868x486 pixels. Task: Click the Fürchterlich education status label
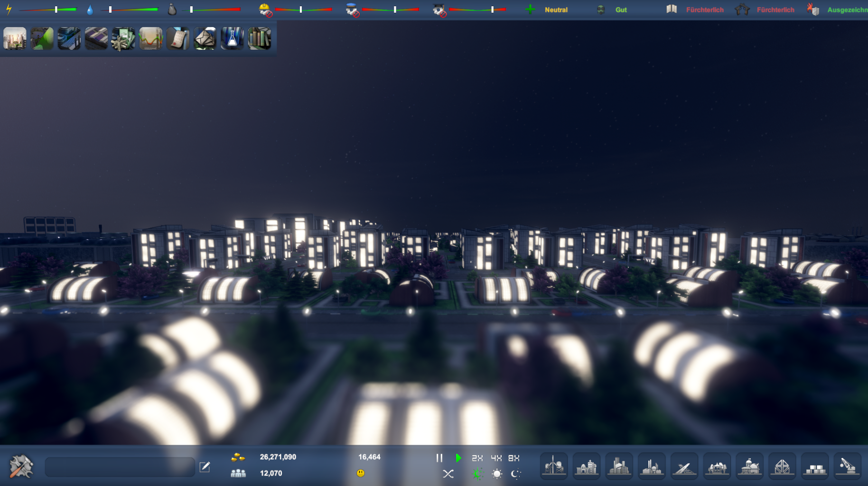pyautogui.click(x=705, y=9)
